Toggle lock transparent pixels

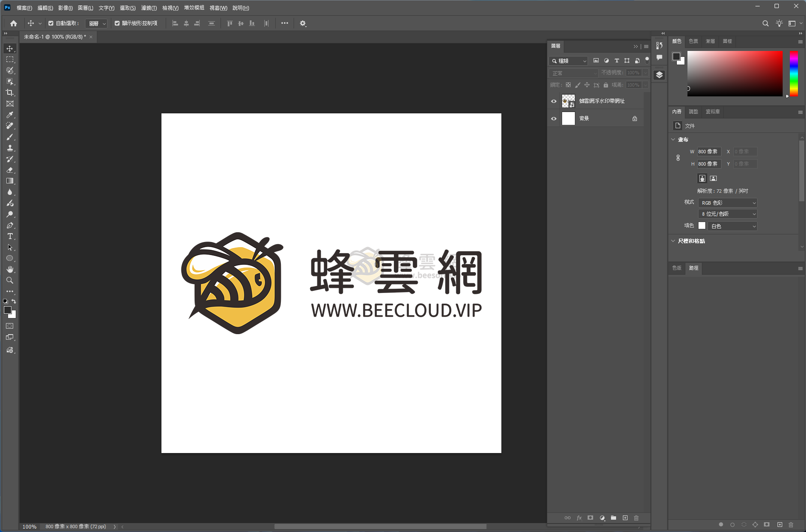point(568,85)
